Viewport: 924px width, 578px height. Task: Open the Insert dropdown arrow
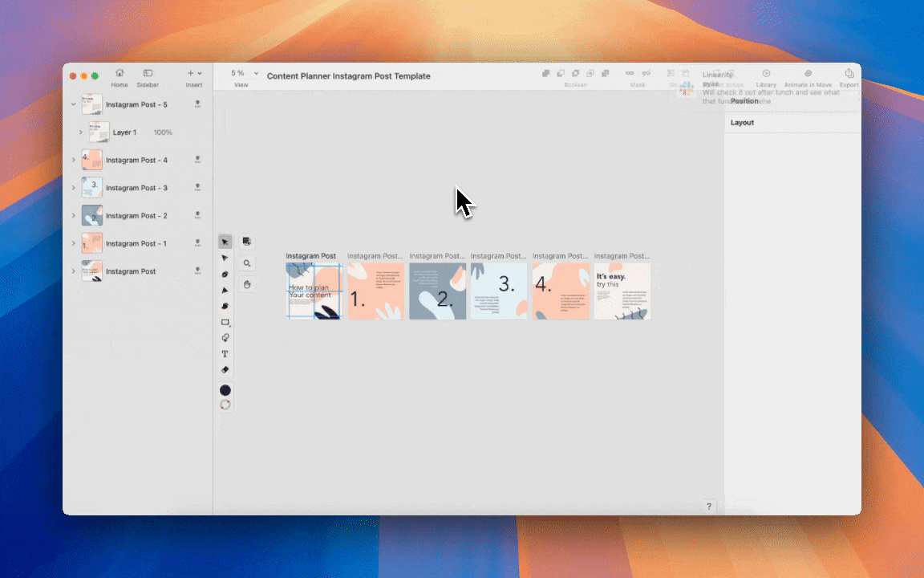(200, 73)
